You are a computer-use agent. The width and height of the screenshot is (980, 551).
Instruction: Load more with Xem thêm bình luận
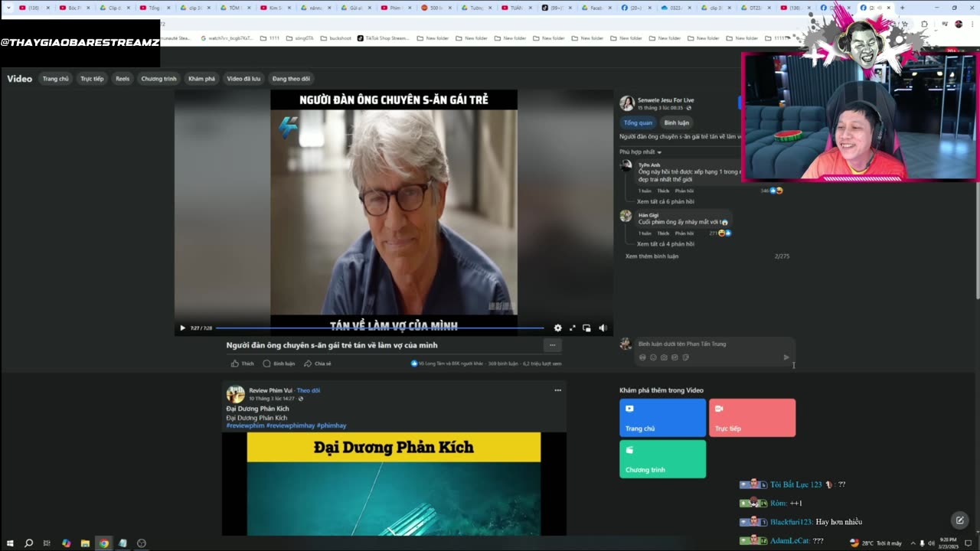(x=652, y=256)
